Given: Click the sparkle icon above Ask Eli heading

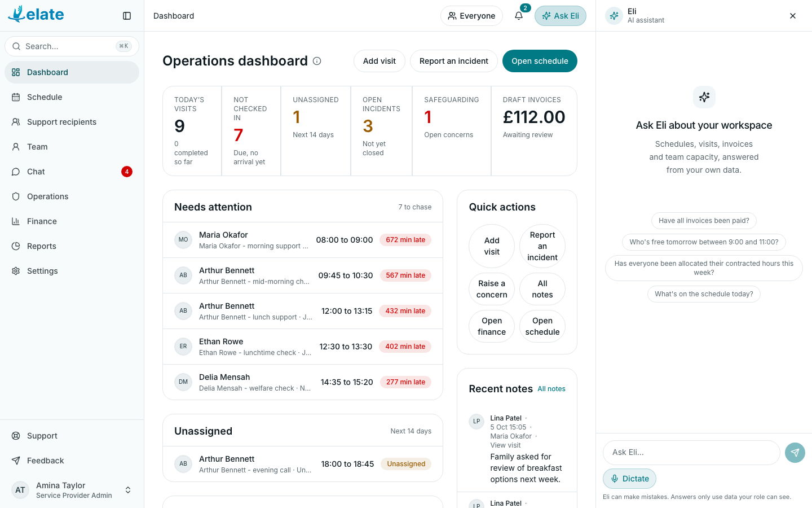Looking at the screenshot, I should click(704, 97).
